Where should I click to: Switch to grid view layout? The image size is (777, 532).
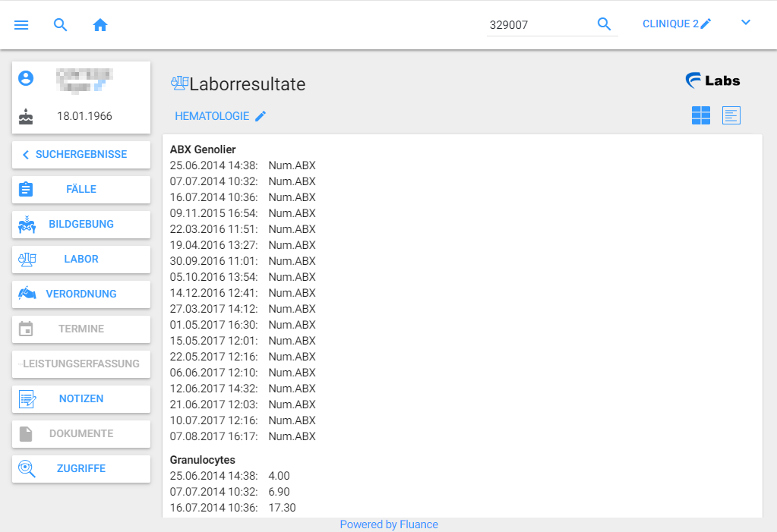click(x=701, y=115)
